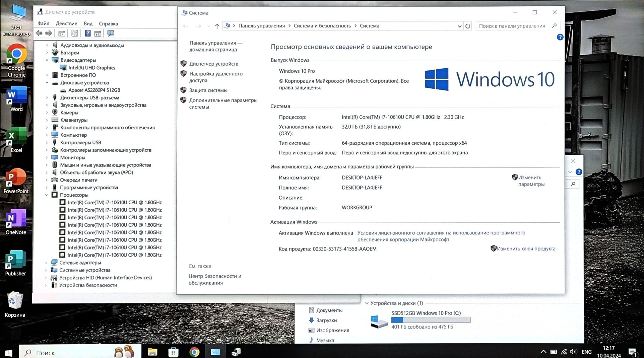The height and width of the screenshot is (358, 644).
Task: Expand Аудиовходы и аудиовыходы node
Action: [x=47, y=45]
